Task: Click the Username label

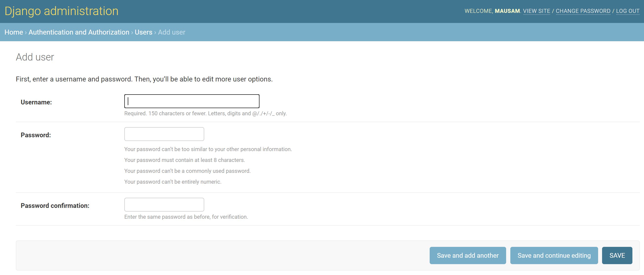Action: click(36, 102)
